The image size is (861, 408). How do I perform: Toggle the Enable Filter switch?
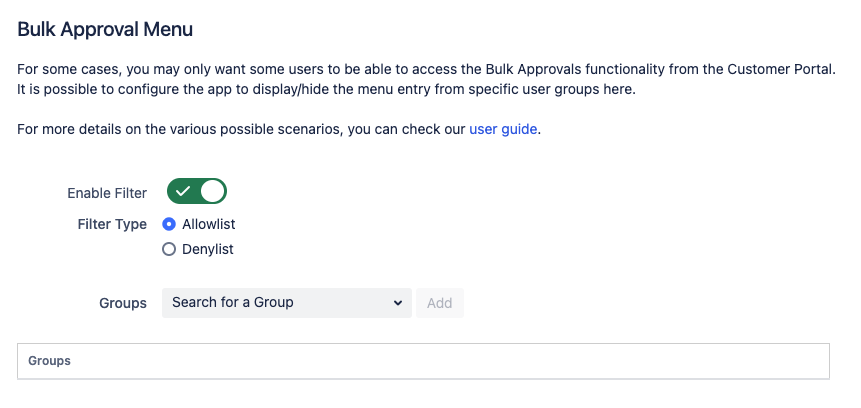click(197, 191)
